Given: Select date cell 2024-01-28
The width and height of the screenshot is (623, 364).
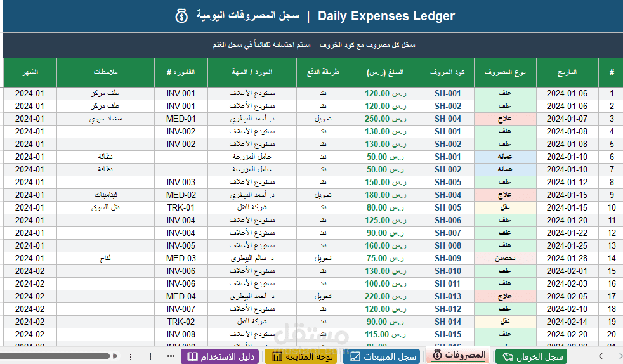Looking at the screenshot, I should tap(567, 258).
